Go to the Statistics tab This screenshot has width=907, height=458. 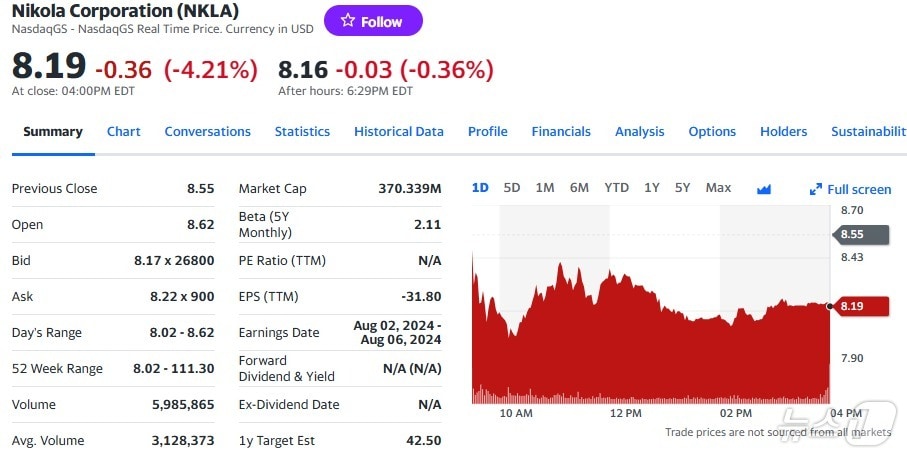pos(302,131)
